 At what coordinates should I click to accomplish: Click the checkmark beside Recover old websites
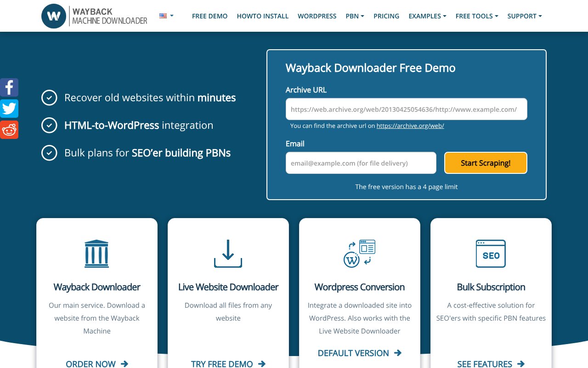point(49,98)
